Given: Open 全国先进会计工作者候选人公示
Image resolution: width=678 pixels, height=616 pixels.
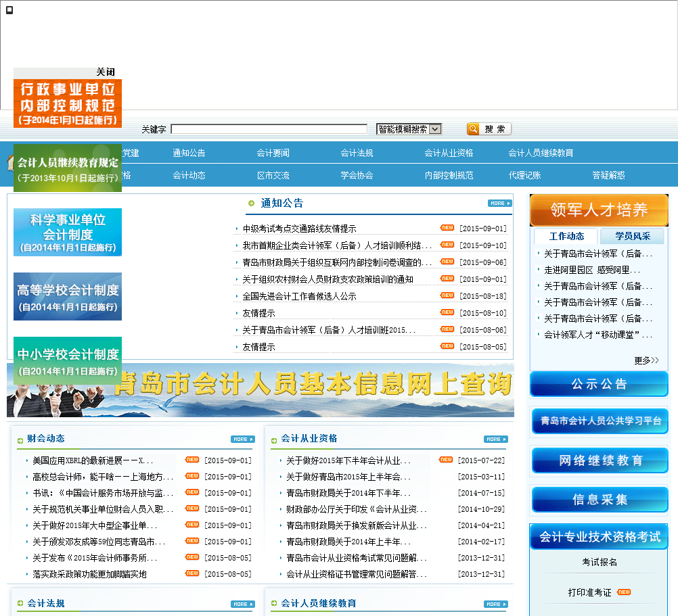Looking at the screenshot, I should 299,296.
